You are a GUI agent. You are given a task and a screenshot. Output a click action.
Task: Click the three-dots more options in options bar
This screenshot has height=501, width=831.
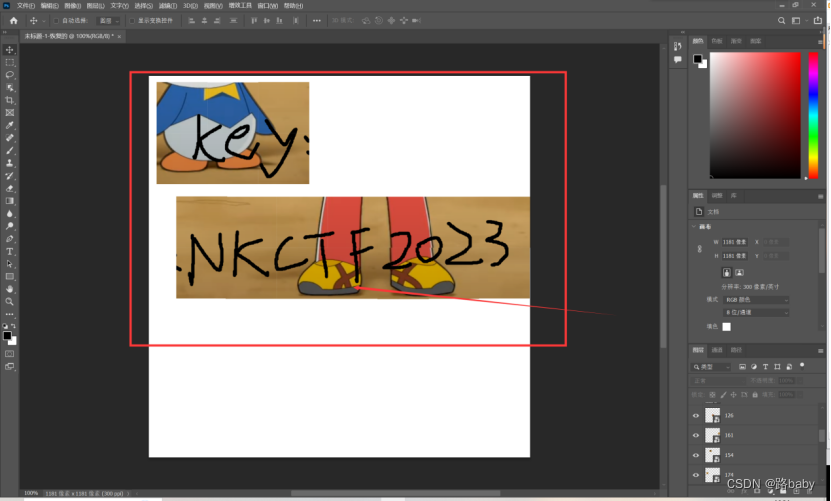coord(316,21)
